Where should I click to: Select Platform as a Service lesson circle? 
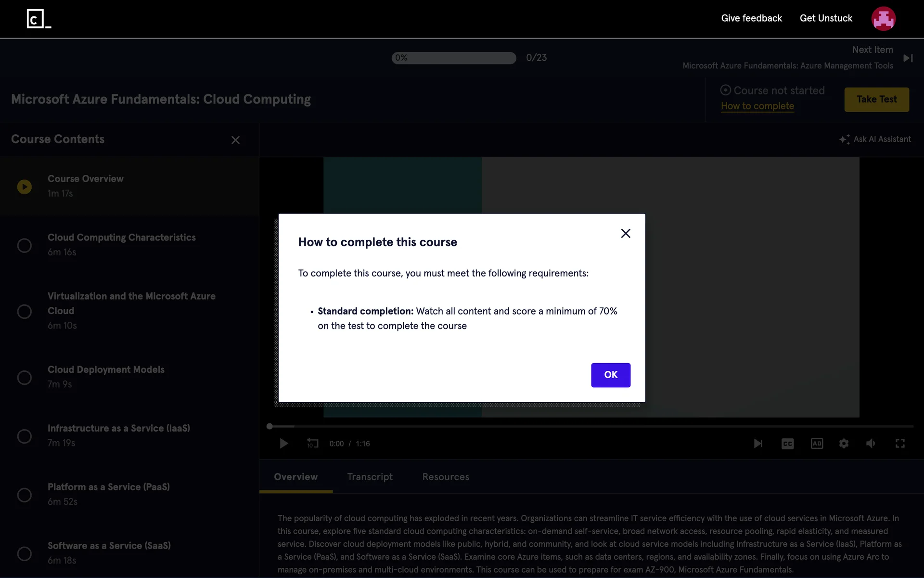[25, 495]
